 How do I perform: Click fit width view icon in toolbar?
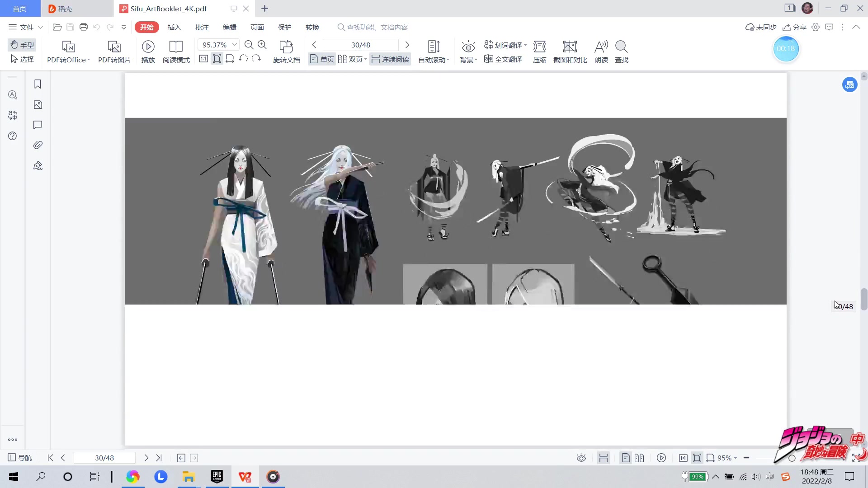coord(230,59)
